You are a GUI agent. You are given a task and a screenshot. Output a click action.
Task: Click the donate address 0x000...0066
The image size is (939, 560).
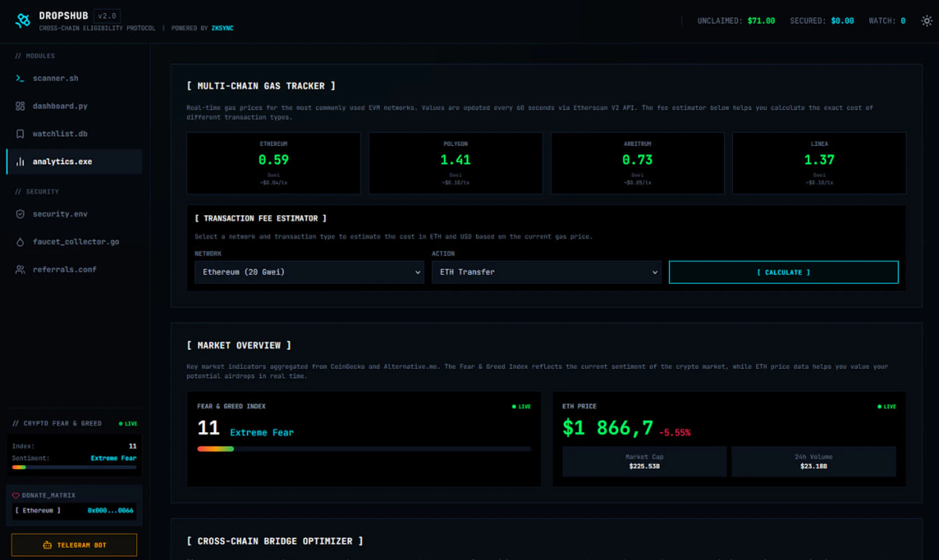pyautogui.click(x=110, y=511)
